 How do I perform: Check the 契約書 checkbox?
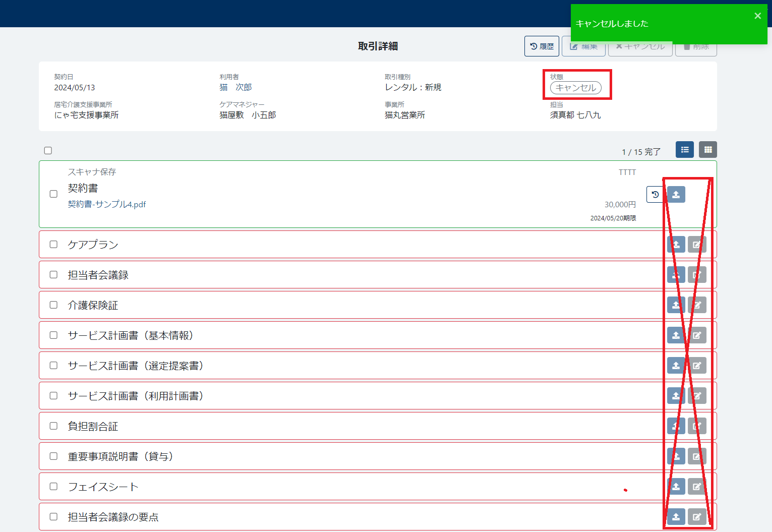click(x=53, y=194)
